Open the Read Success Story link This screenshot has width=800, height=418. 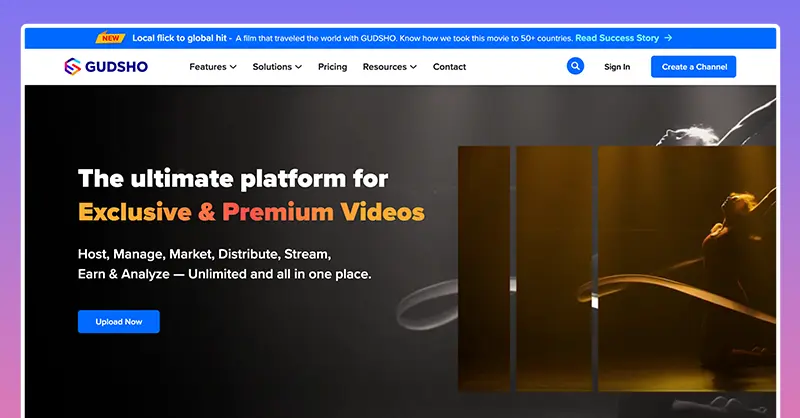(617, 38)
